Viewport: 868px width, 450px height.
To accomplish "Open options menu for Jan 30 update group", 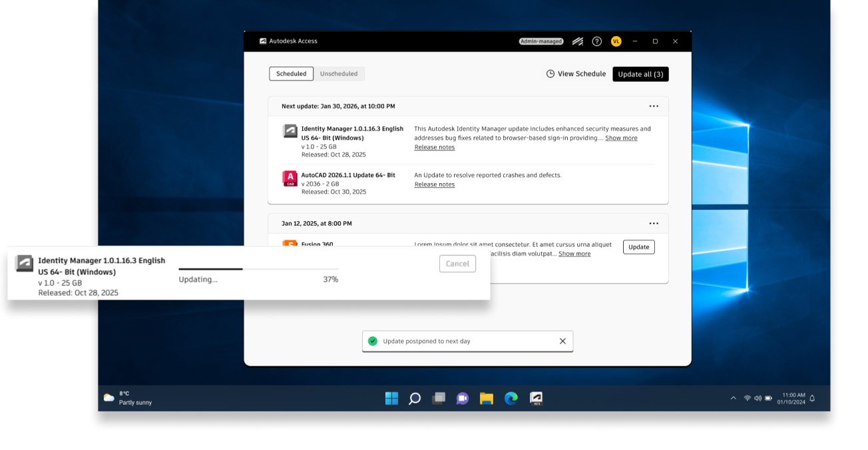I will pyautogui.click(x=654, y=107).
